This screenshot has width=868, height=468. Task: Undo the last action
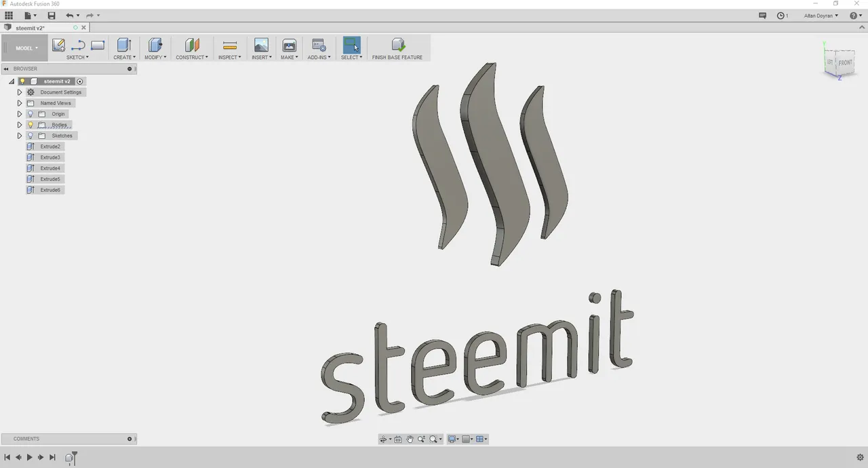(69, 15)
